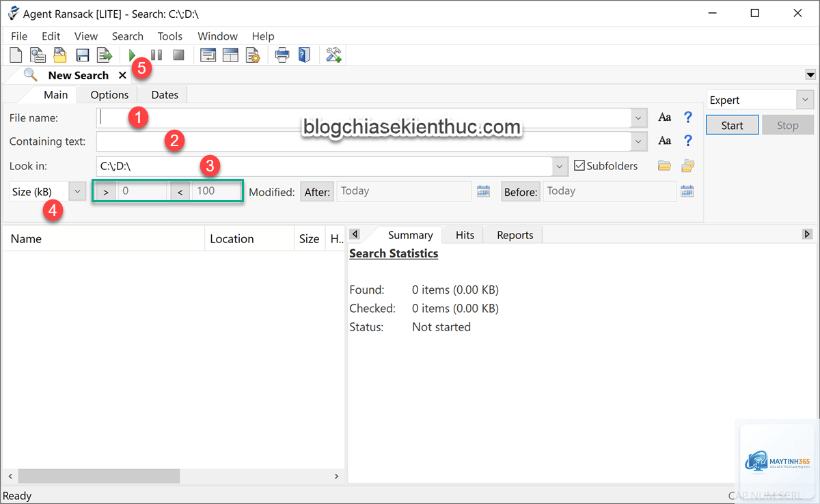The width and height of the screenshot is (820, 504).
Task: Toggle the After modified date button
Action: (317, 192)
